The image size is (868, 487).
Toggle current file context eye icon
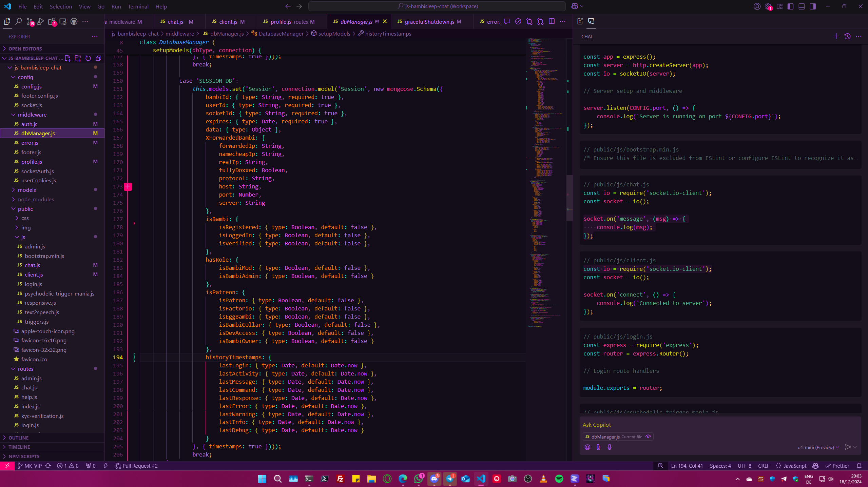point(648,437)
